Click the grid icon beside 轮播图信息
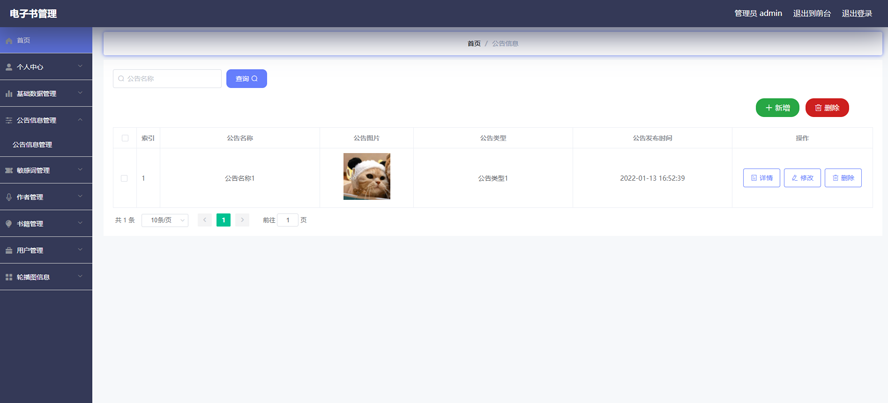 (8, 277)
